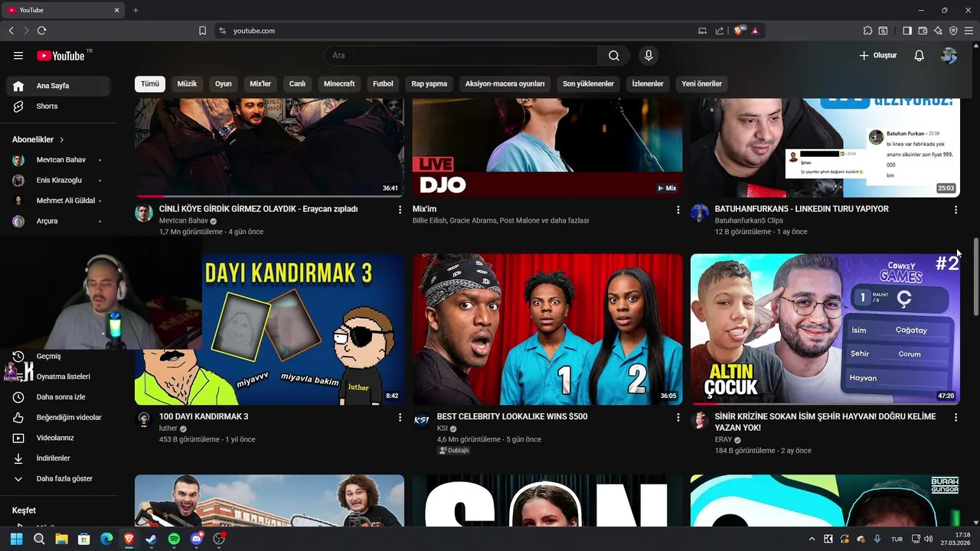Open the Brave Wallet icon
Screen dimensions: 980x551
(x=923, y=31)
